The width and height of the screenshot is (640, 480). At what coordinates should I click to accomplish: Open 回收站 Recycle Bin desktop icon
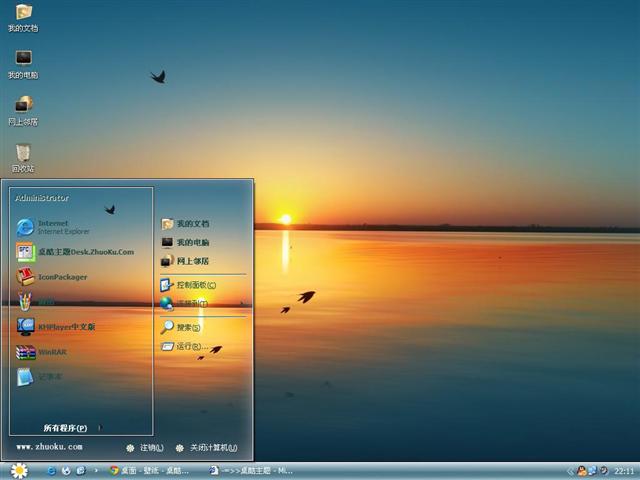point(22,155)
